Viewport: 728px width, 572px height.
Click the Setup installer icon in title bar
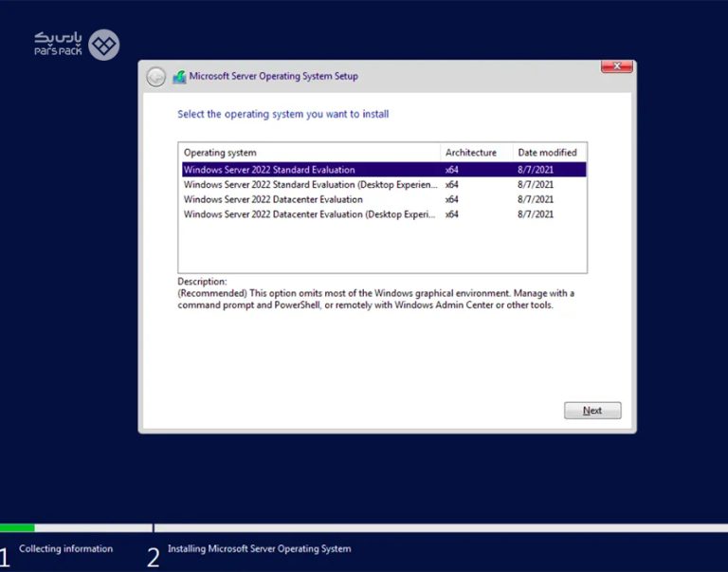(x=180, y=77)
